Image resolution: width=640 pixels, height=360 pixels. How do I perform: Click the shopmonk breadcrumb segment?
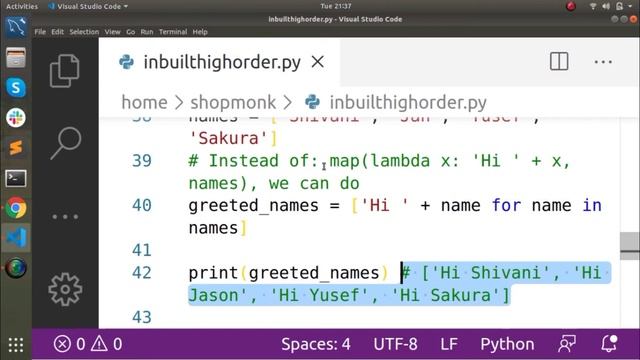point(233,102)
